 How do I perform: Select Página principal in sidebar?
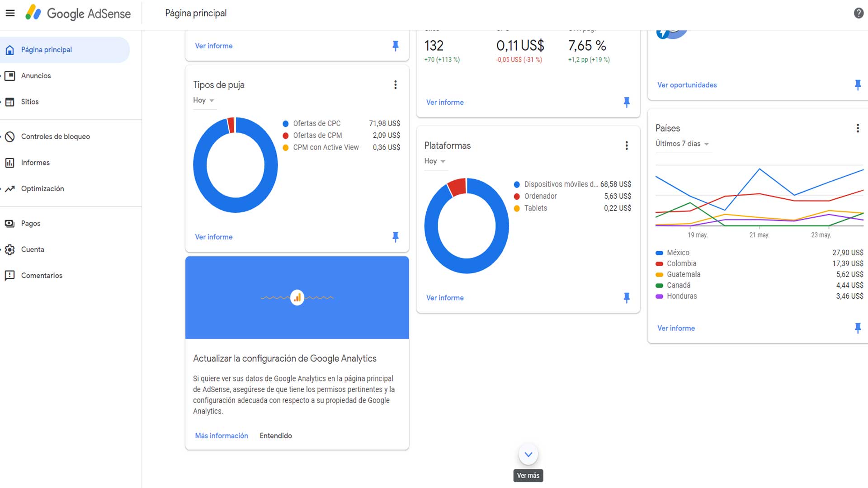click(x=65, y=50)
